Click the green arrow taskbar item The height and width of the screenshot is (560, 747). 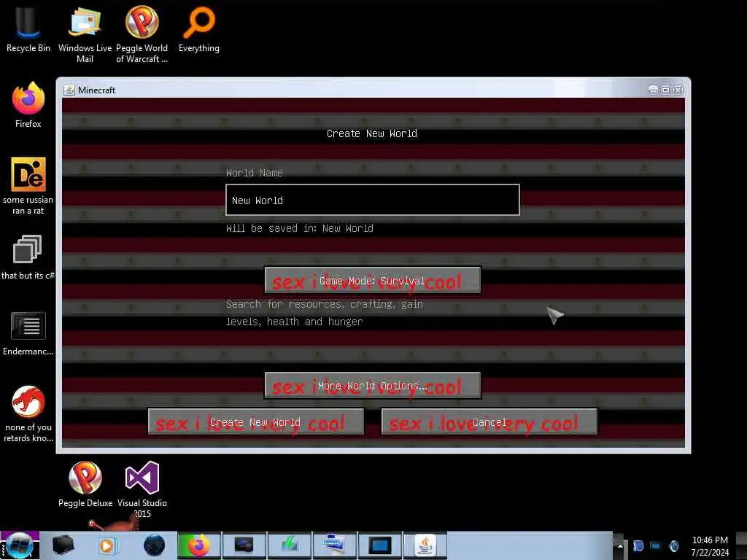289,545
